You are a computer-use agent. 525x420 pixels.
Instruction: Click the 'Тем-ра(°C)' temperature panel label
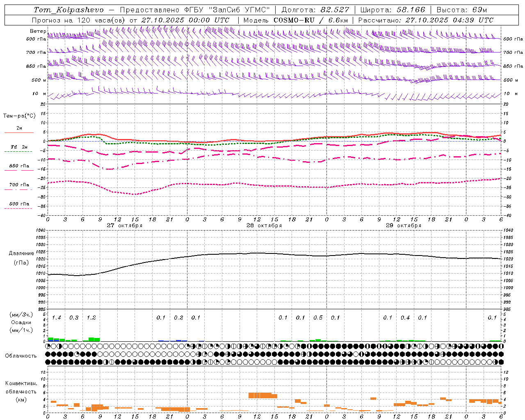click(x=19, y=116)
